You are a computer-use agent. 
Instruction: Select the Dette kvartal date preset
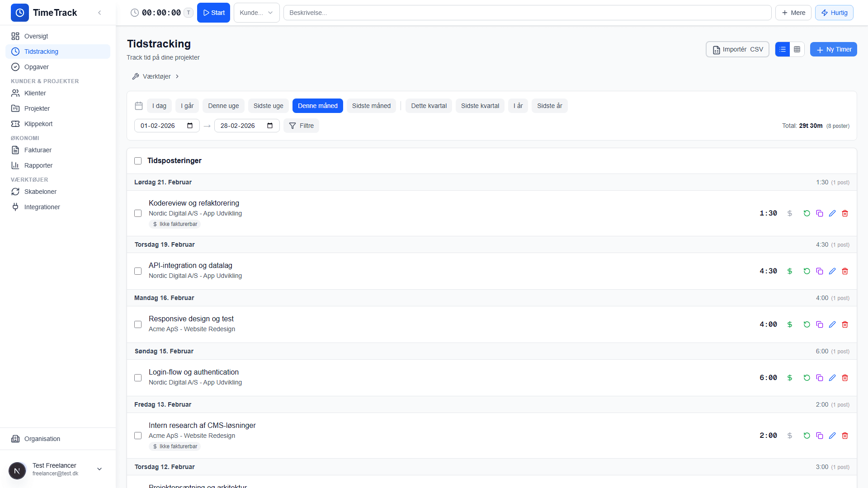[429, 106]
